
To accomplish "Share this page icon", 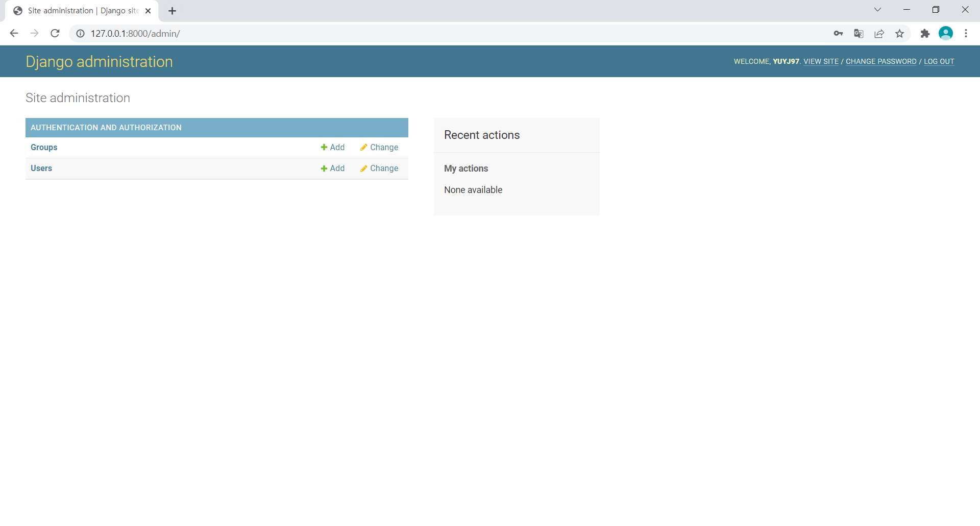I will point(879,34).
